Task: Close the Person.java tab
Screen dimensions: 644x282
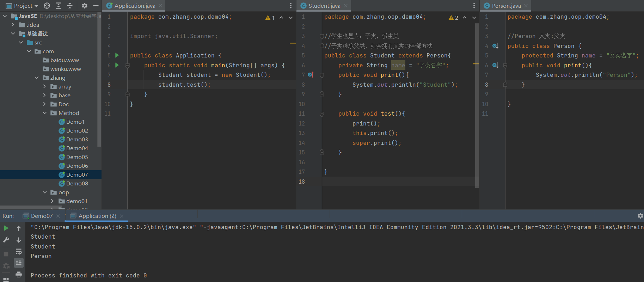Action: click(526, 6)
